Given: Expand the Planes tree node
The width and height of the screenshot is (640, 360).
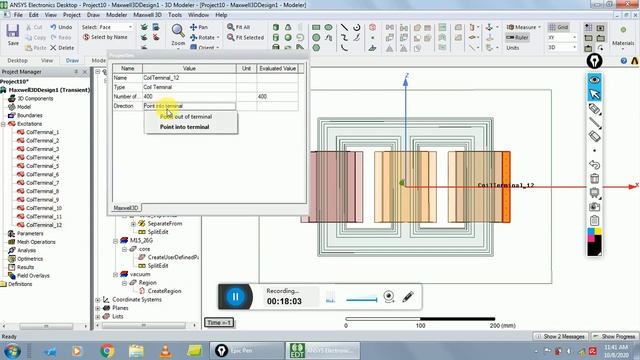Looking at the screenshot, I should pos(98,308).
